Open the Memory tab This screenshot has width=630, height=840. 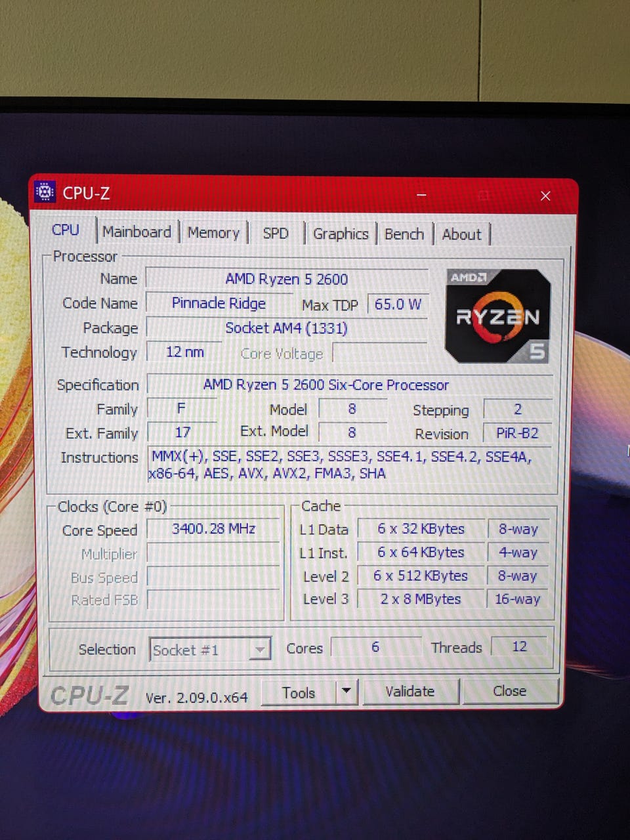coord(213,233)
